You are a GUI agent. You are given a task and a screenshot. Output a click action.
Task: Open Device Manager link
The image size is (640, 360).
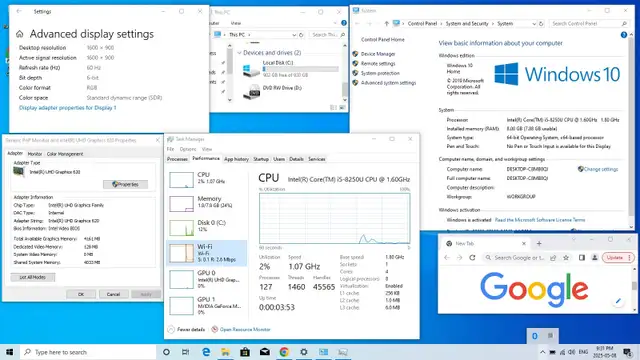[x=378, y=54]
